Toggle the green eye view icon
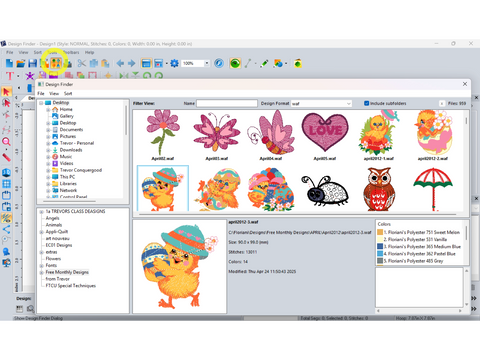Viewport: 480px width, 360px height. [235, 63]
